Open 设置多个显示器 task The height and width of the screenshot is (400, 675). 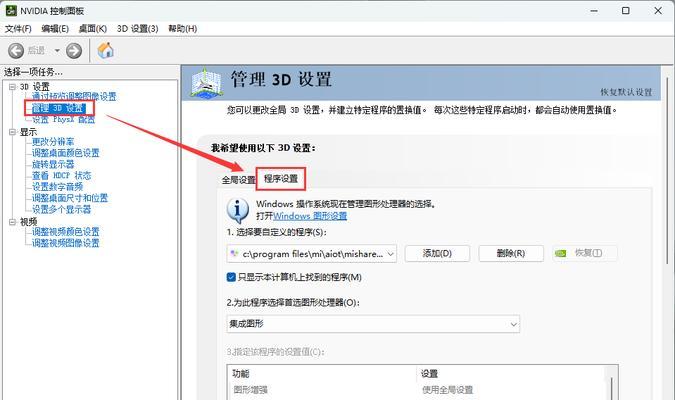pyautogui.click(x=62, y=209)
